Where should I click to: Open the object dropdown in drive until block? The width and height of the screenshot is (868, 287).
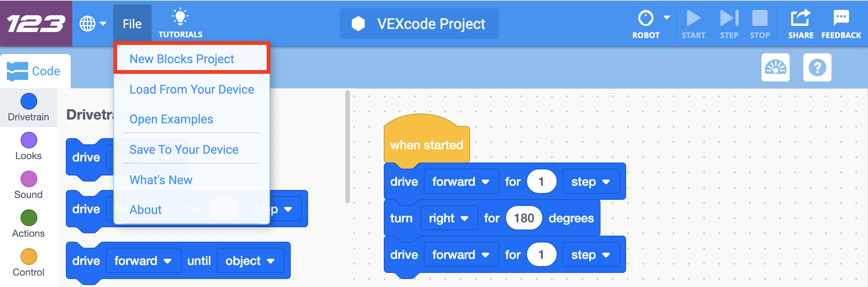click(250, 261)
